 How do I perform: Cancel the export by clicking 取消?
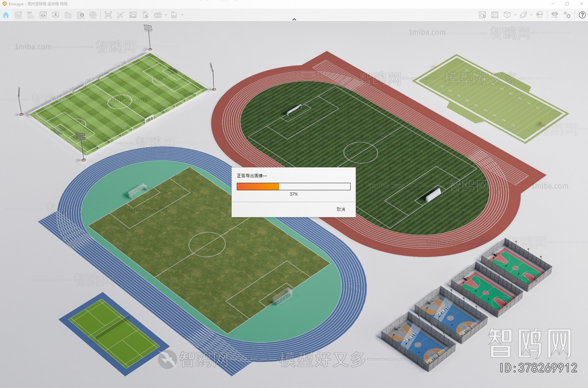click(340, 210)
